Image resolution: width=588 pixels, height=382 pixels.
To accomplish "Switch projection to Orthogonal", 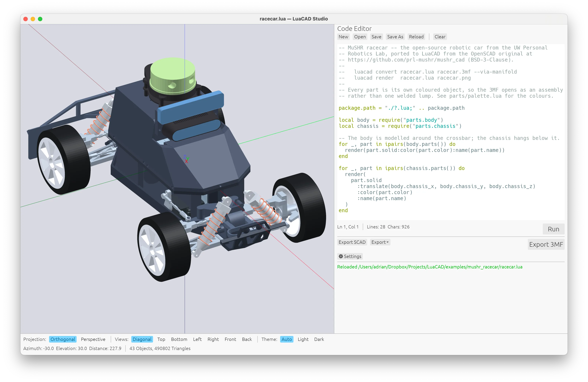I will [63, 339].
